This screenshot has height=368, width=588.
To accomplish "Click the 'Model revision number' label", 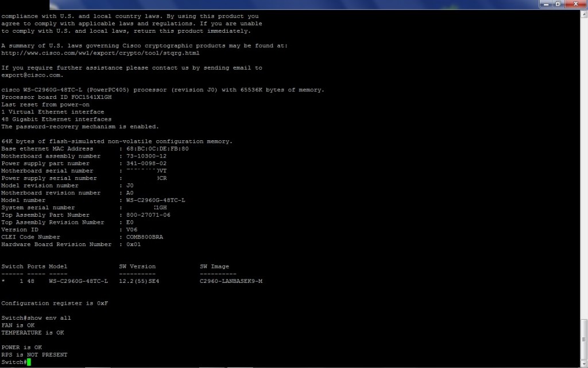I will coord(40,186).
